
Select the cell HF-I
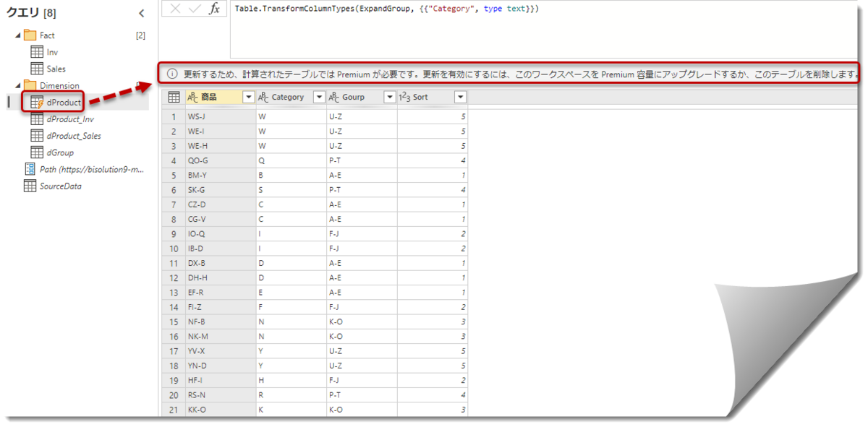pyautogui.click(x=220, y=380)
